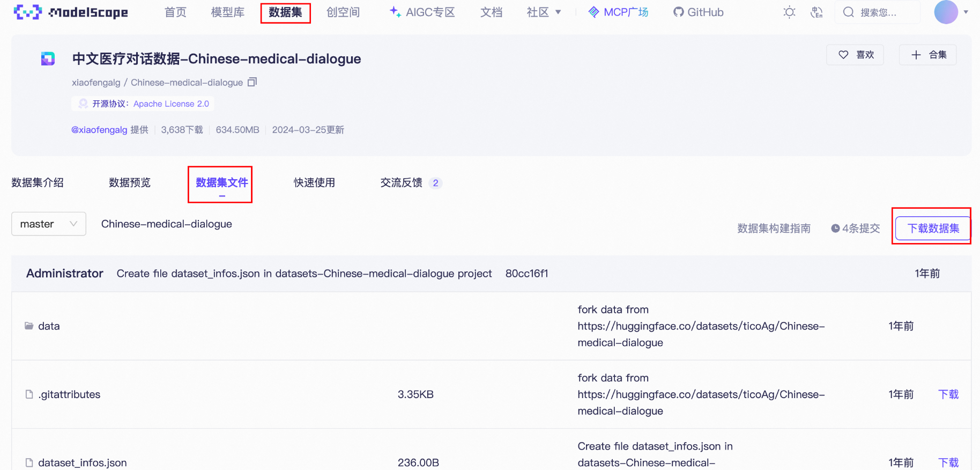Like the dataset with the 喜欢 button

(855, 55)
